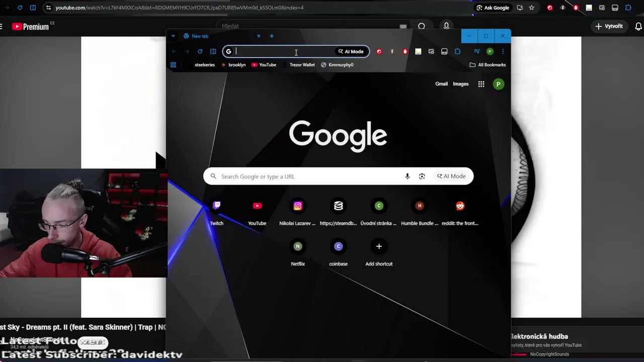The width and height of the screenshot is (644, 362).
Task: Click the Add shortcut plus tile
Action: pos(379,252)
